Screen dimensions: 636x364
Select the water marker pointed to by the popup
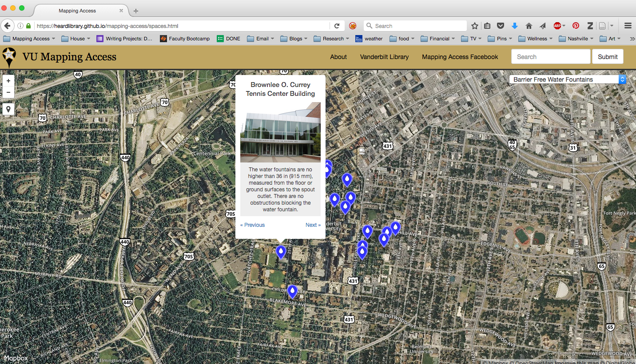[x=281, y=252]
